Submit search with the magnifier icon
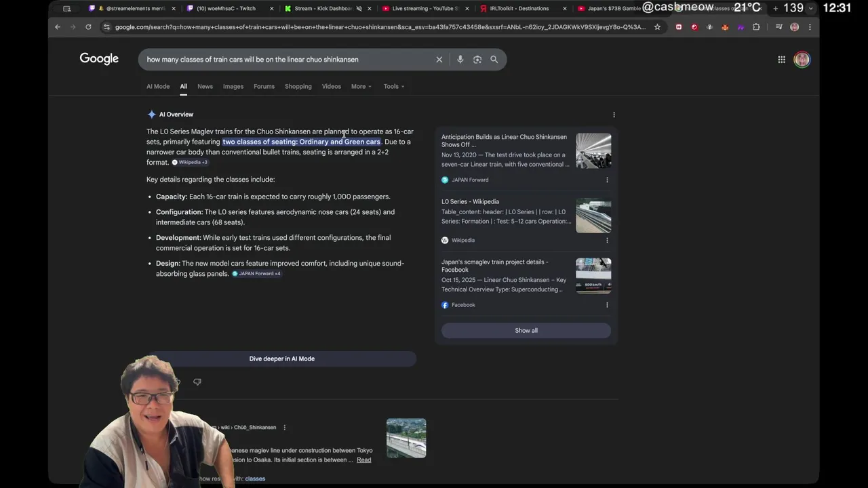 [494, 60]
